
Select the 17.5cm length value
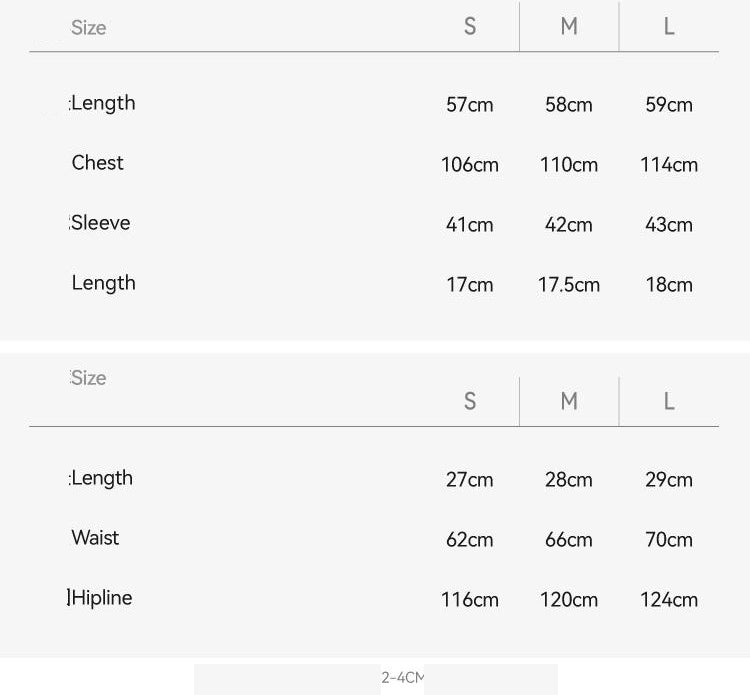pos(569,285)
